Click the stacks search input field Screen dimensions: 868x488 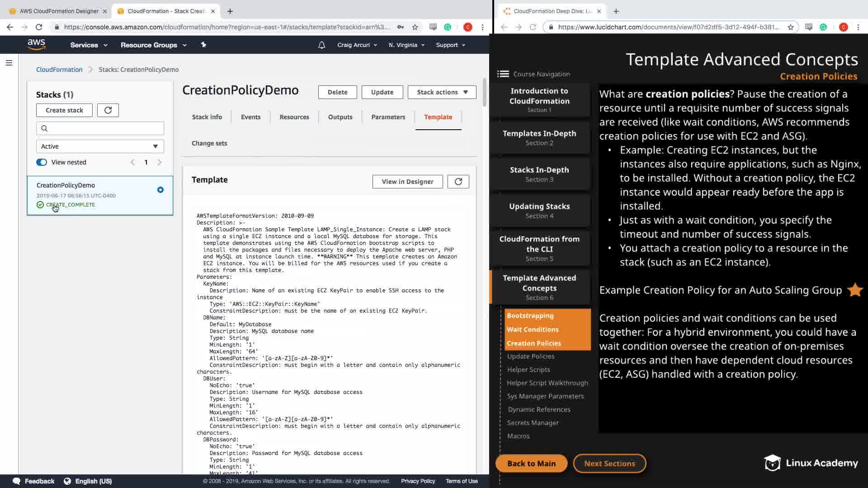(100, 128)
